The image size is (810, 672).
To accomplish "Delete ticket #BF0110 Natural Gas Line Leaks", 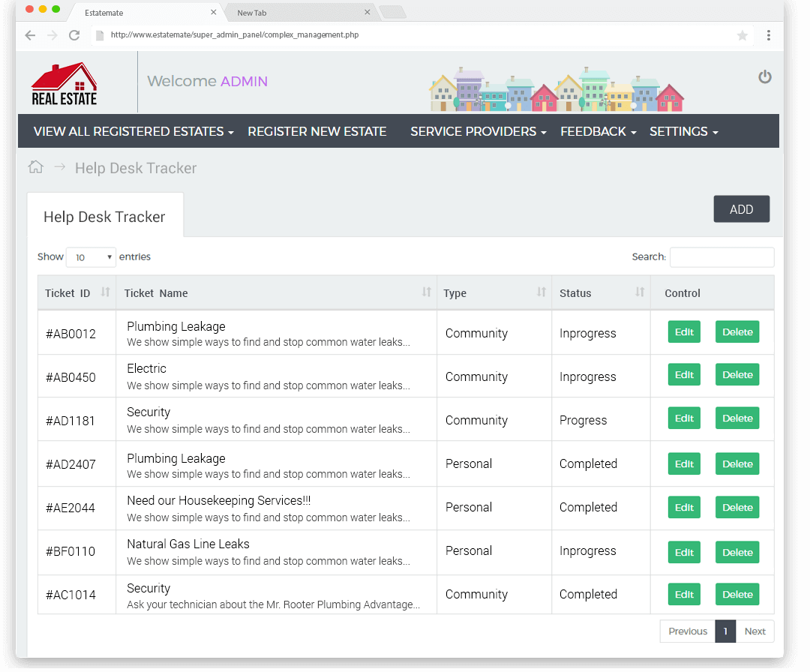I will click(x=737, y=552).
